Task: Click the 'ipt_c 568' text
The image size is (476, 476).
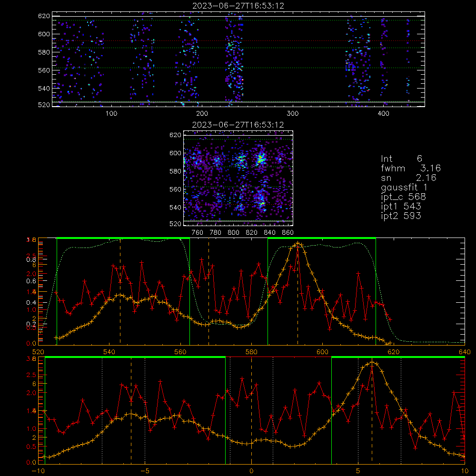Action: click(404, 197)
